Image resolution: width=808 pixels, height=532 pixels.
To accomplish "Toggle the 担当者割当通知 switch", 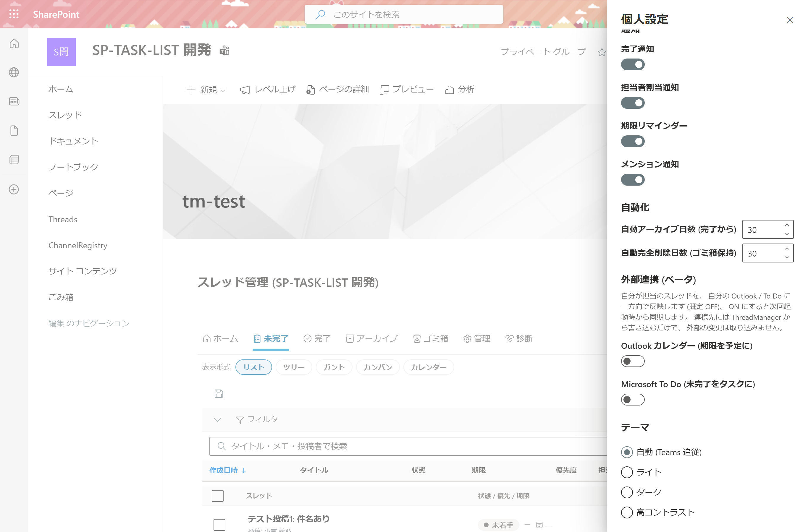I will pyautogui.click(x=633, y=103).
